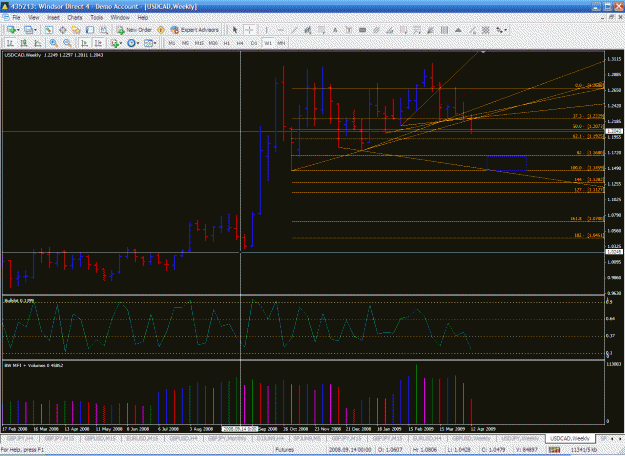Open the Arrows objects dropdown
The image size is (625, 456).
point(500,30)
